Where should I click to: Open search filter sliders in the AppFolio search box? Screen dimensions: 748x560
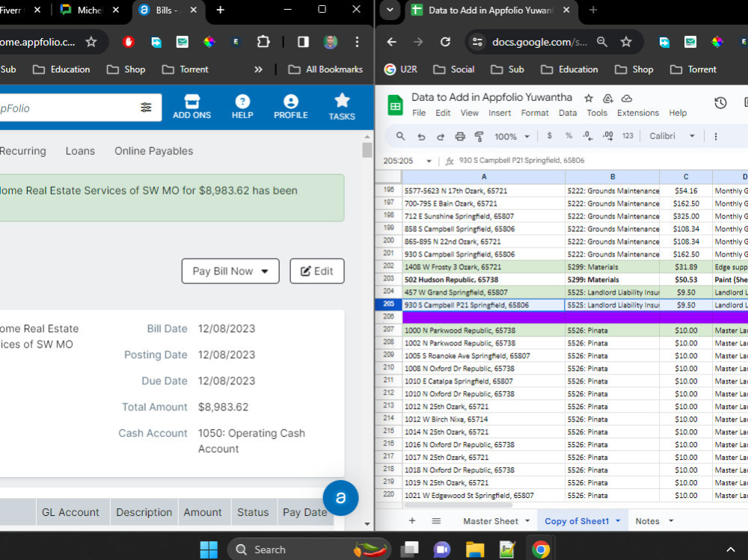coord(146,108)
